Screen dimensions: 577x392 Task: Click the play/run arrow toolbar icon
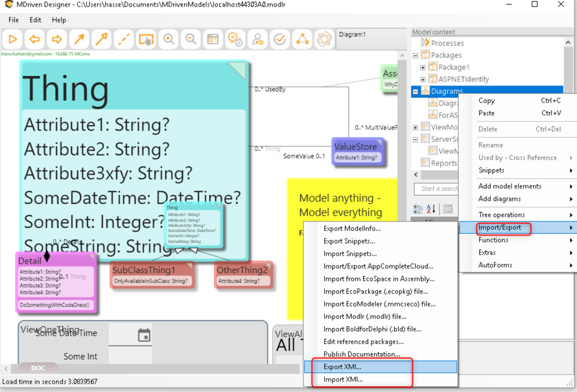click(x=12, y=40)
